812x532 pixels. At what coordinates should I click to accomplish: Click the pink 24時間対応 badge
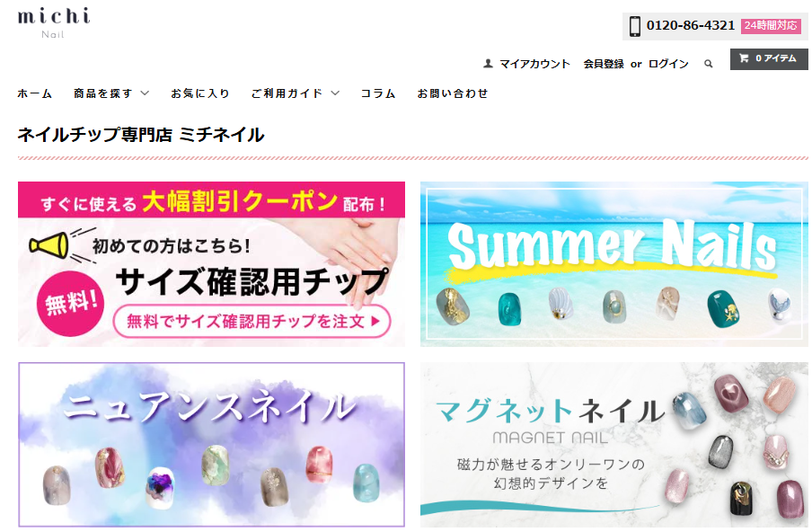[x=771, y=25]
